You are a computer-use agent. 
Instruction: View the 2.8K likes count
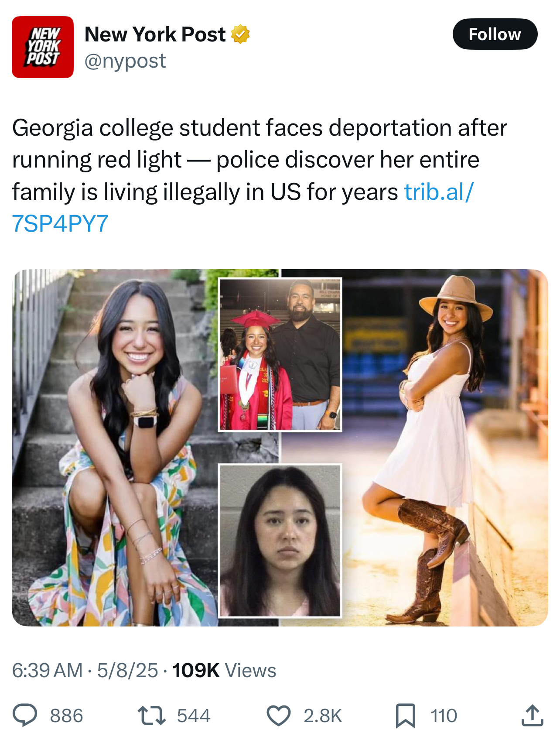tap(323, 715)
